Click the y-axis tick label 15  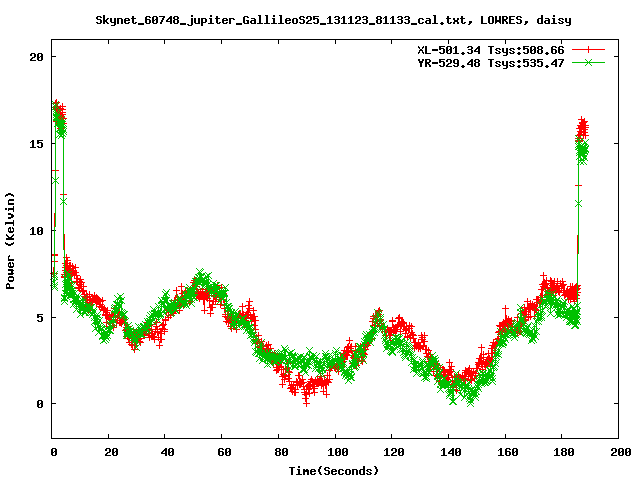[x=36, y=144]
